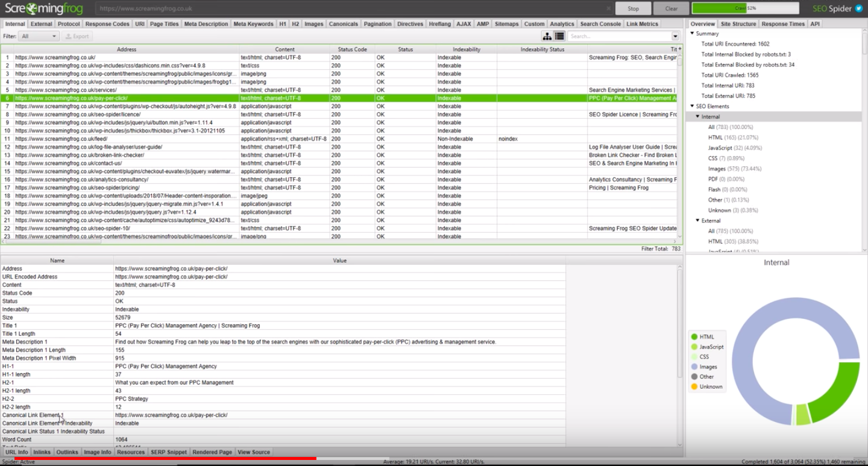Viewport: 868px width, 466px height.
Task: Click the Meta Description 1 value text
Action: tap(306, 342)
